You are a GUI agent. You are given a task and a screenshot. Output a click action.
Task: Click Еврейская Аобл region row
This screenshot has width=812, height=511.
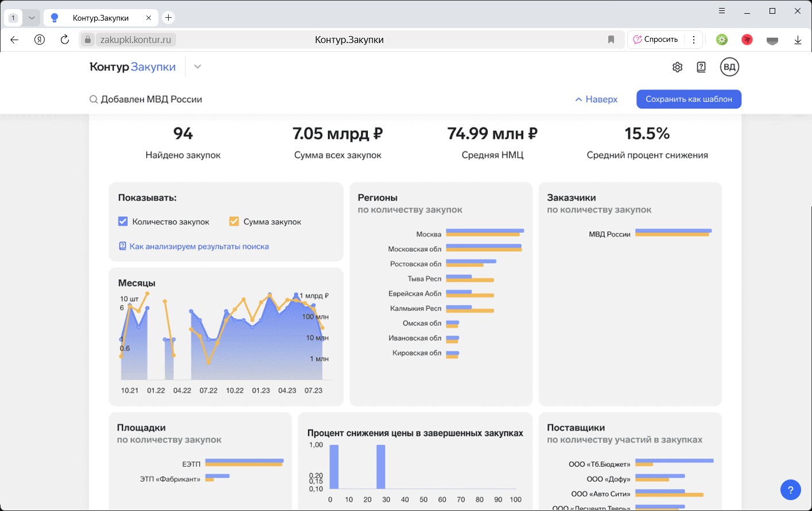coord(441,294)
